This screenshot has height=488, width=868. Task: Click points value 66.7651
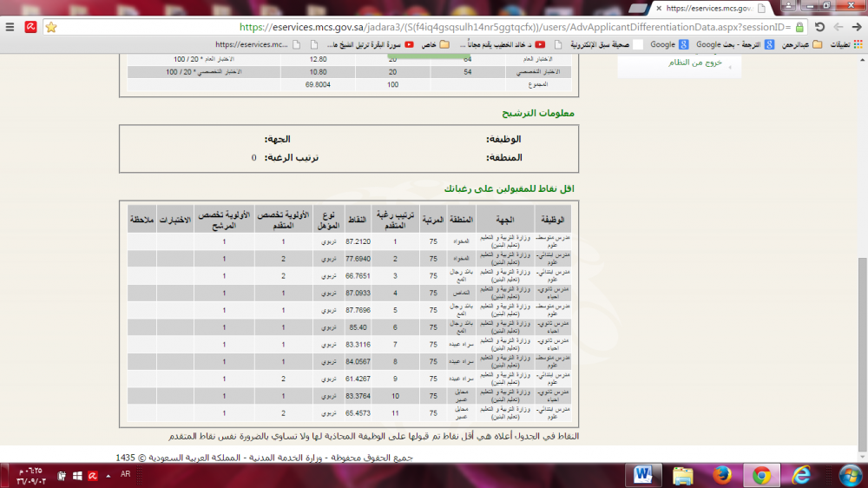pos(358,276)
